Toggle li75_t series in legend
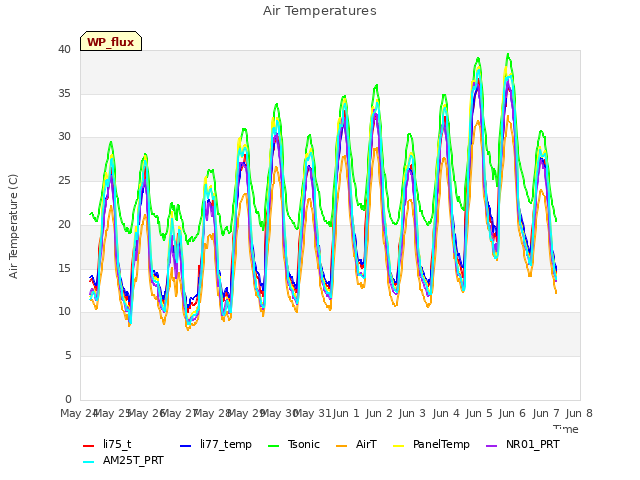Viewport: 640px width, 480px height. pyautogui.click(x=107, y=444)
